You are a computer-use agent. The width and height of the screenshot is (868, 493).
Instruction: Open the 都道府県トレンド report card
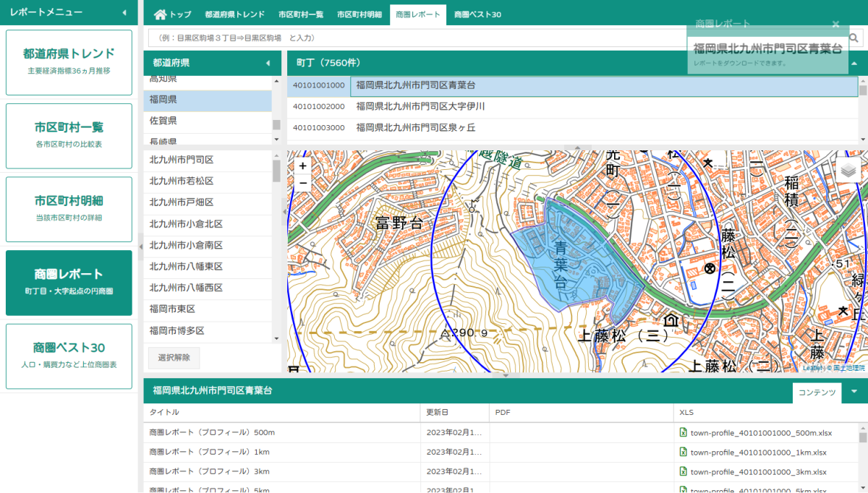69,62
